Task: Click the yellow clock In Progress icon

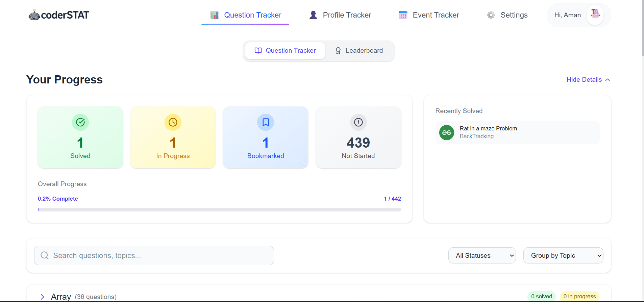Action: click(x=173, y=122)
